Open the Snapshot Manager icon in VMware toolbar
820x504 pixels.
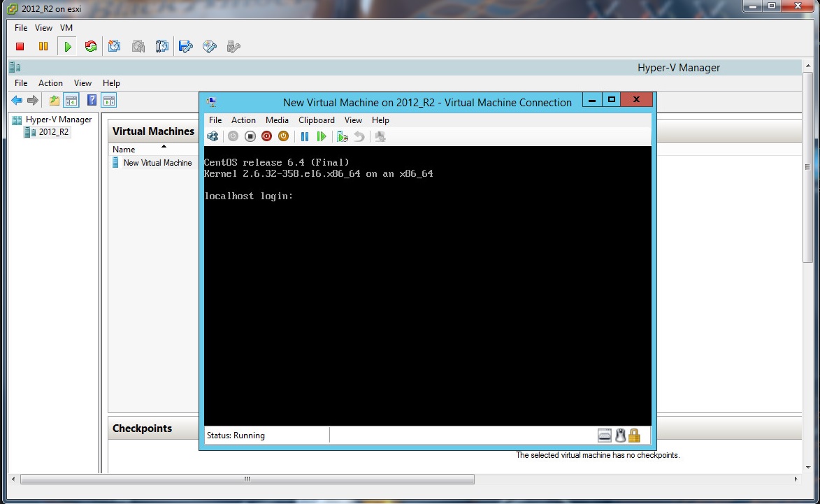tap(161, 47)
